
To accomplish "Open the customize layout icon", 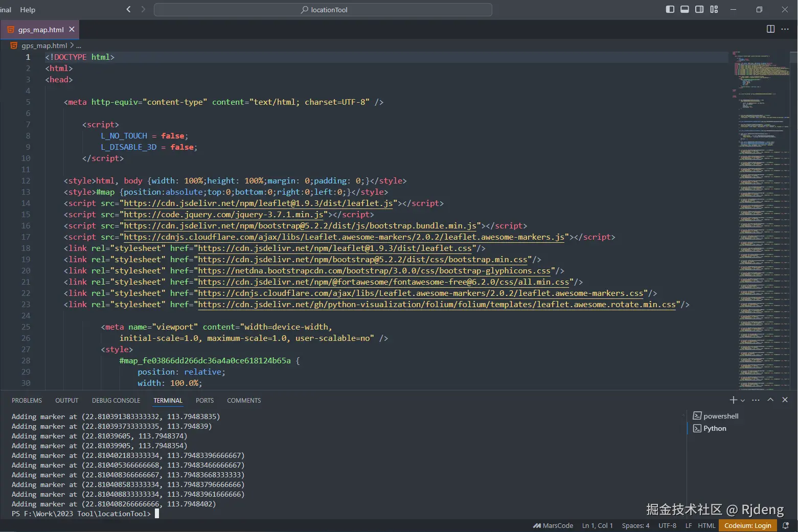I will coord(714,9).
